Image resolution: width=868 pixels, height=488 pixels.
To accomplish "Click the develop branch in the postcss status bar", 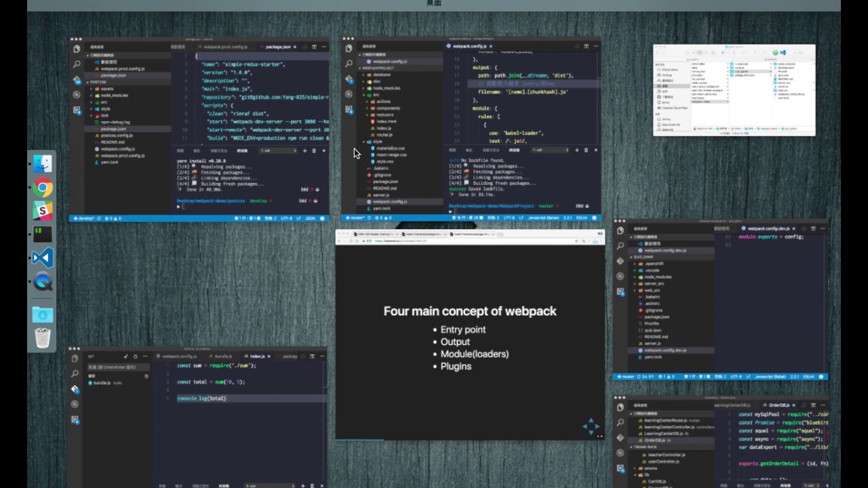I will tap(85, 219).
